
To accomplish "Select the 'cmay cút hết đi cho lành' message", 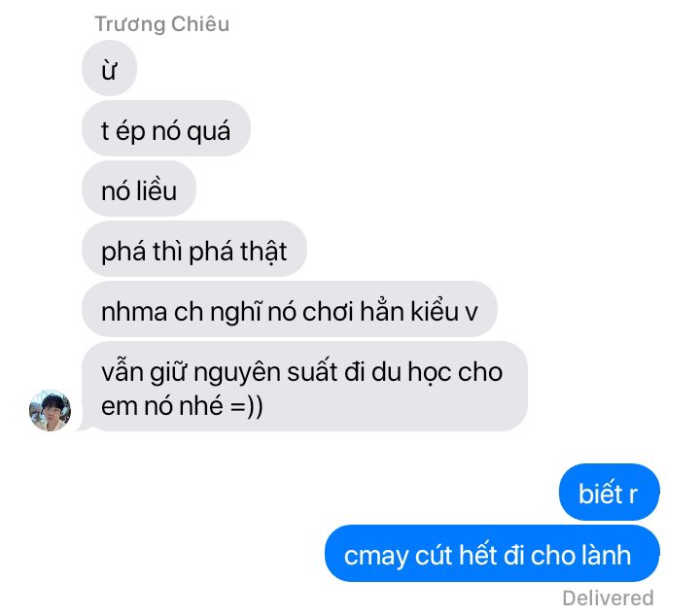I will (492, 554).
